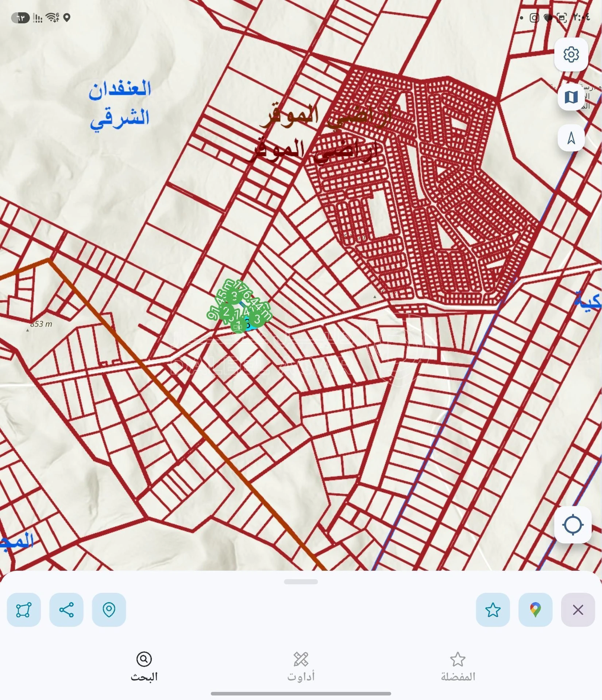The image size is (602, 700).
Task: Tap the green 91.45 m measurement label
Action: [220, 300]
